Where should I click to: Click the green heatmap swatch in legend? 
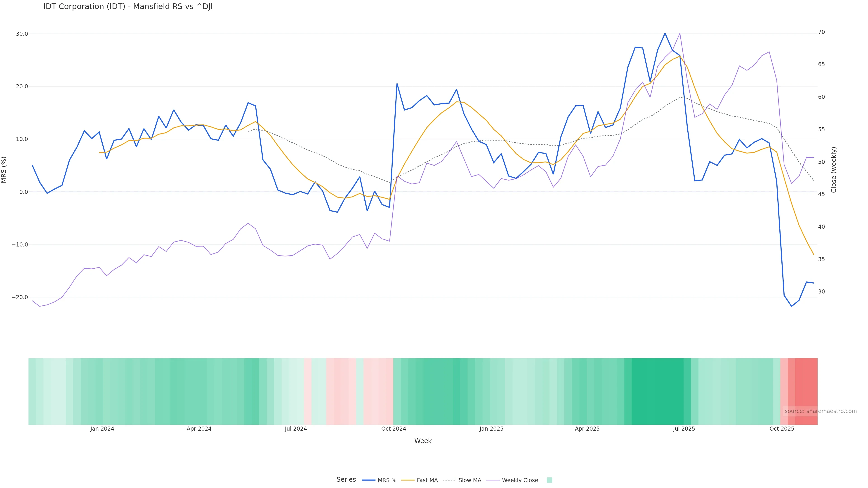549,480
